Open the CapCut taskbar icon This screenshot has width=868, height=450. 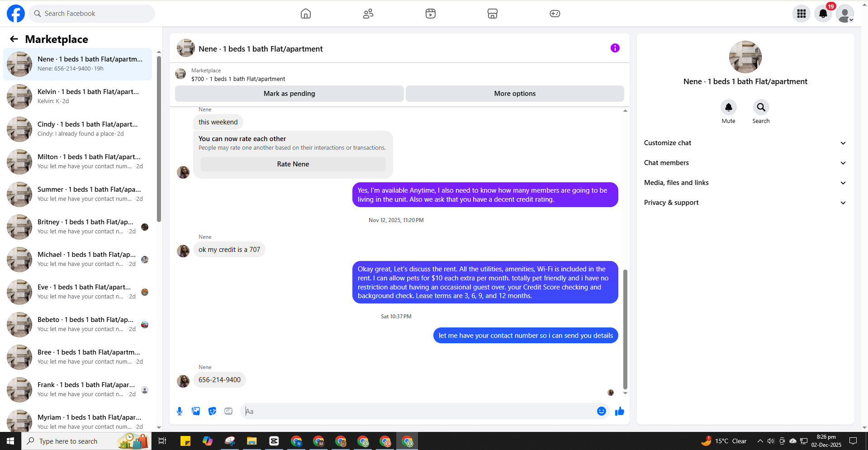(x=274, y=441)
